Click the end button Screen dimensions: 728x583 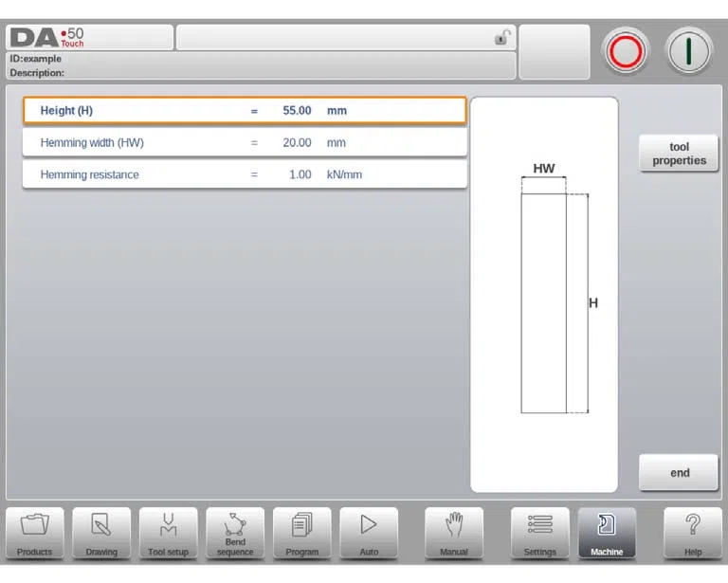click(679, 472)
